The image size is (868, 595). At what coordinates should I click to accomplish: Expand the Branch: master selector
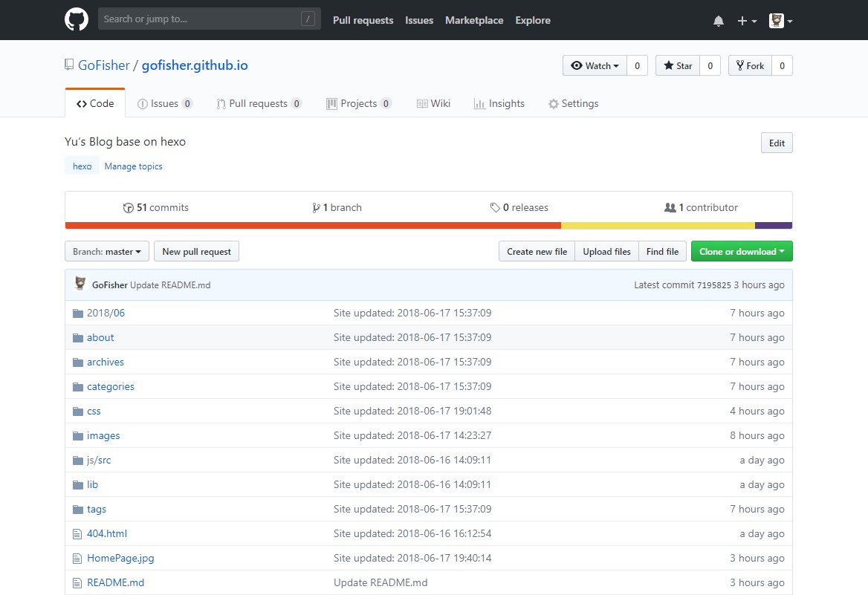point(107,252)
